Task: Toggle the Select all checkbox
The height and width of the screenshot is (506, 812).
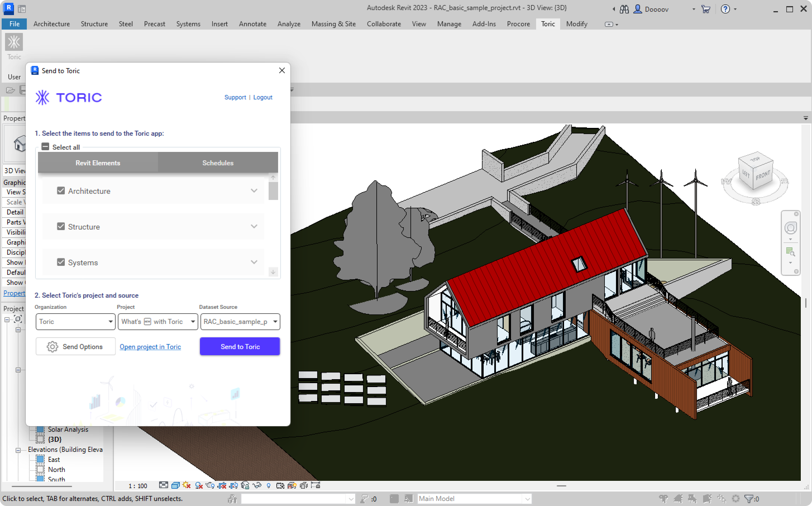Action: pyautogui.click(x=45, y=147)
